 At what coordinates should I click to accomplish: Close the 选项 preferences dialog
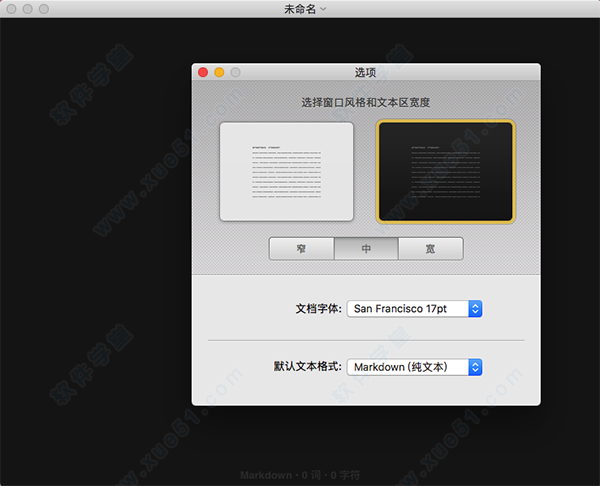coord(203,72)
